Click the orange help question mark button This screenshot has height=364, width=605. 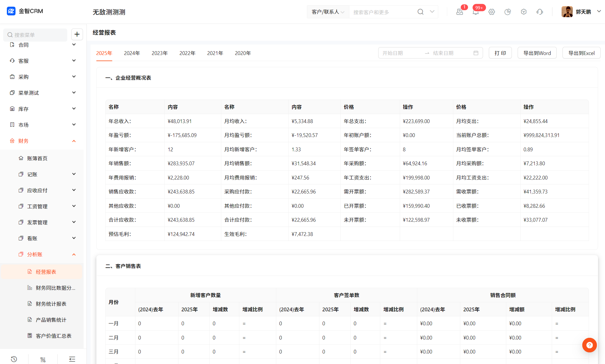[589, 345]
